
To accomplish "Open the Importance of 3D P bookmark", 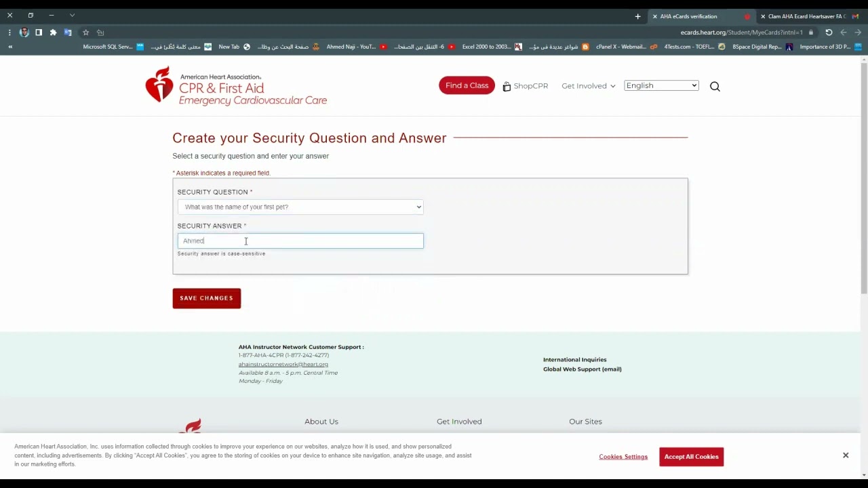I will [x=831, y=47].
